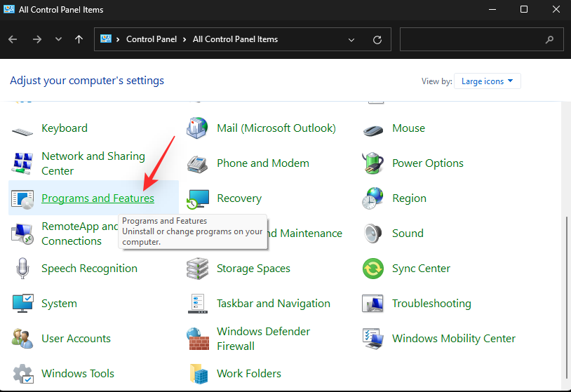The width and height of the screenshot is (571, 392).
Task: Click the Storage Spaces drives icon
Action: [x=198, y=269]
